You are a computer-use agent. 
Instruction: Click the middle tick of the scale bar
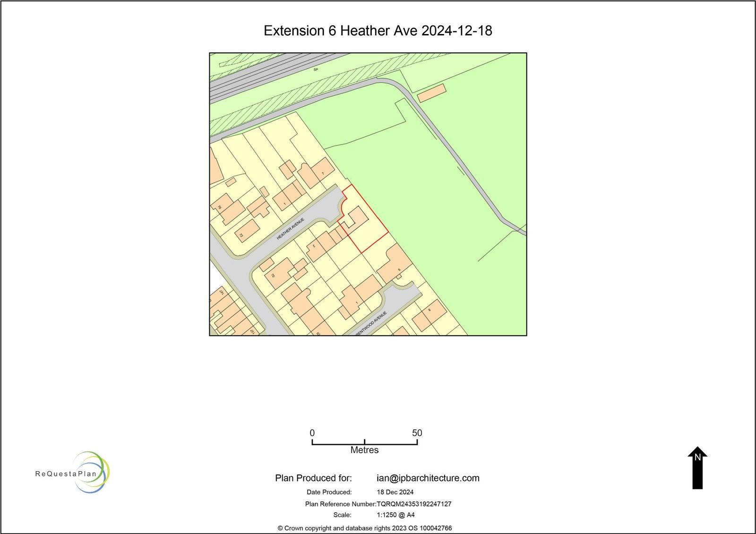[365, 442]
